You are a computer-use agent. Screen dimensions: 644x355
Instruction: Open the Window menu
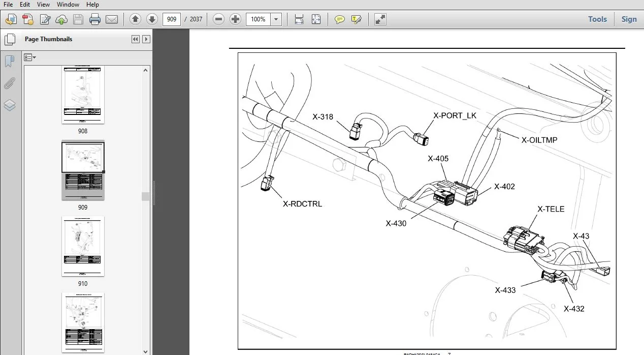pyautogui.click(x=68, y=5)
